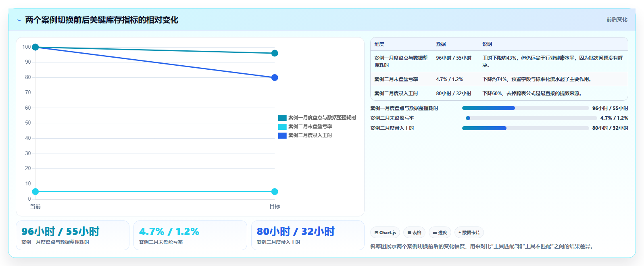This screenshot has width=644, height=266.
Task: Click the cyan data point at 当前
Action: click(x=35, y=191)
